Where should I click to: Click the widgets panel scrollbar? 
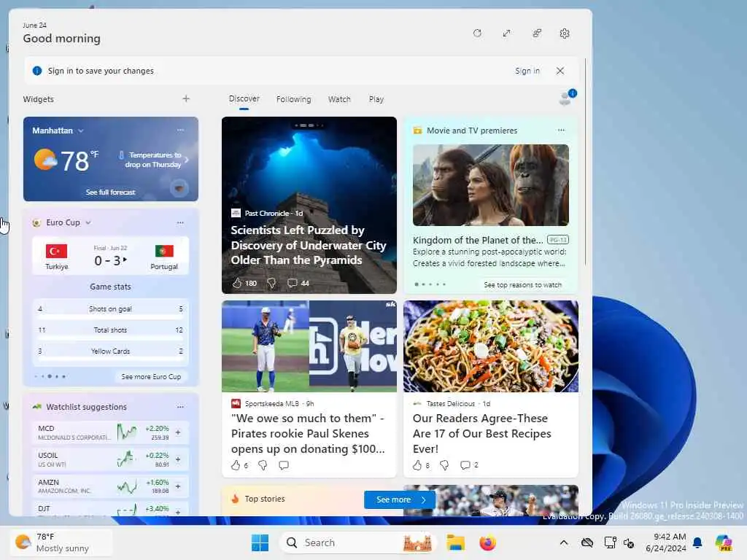(585, 162)
